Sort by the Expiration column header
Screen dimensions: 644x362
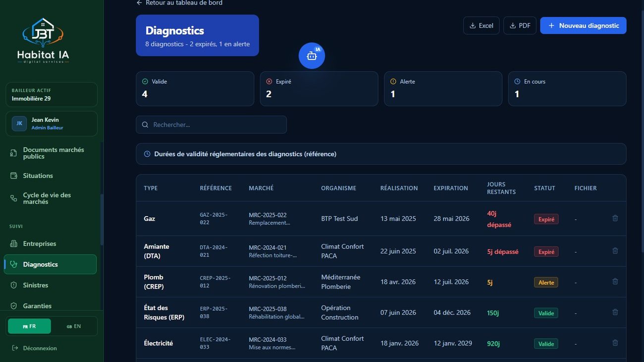pos(451,188)
